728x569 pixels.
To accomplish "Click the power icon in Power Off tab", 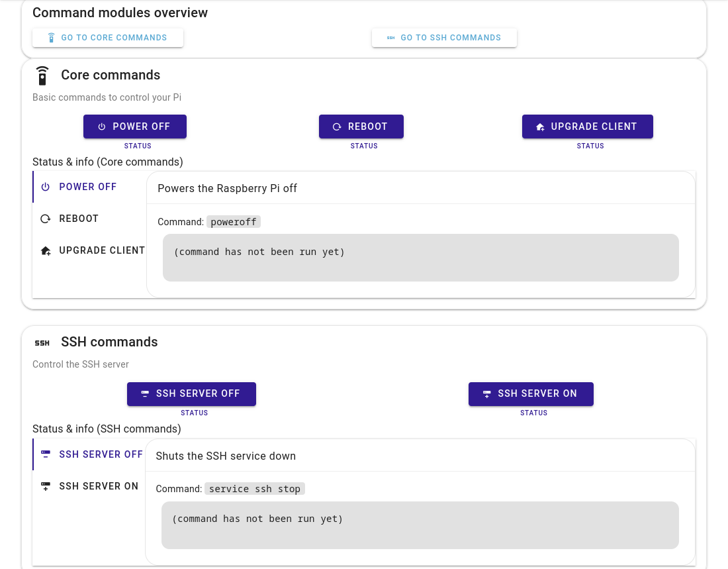I will pyautogui.click(x=46, y=187).
